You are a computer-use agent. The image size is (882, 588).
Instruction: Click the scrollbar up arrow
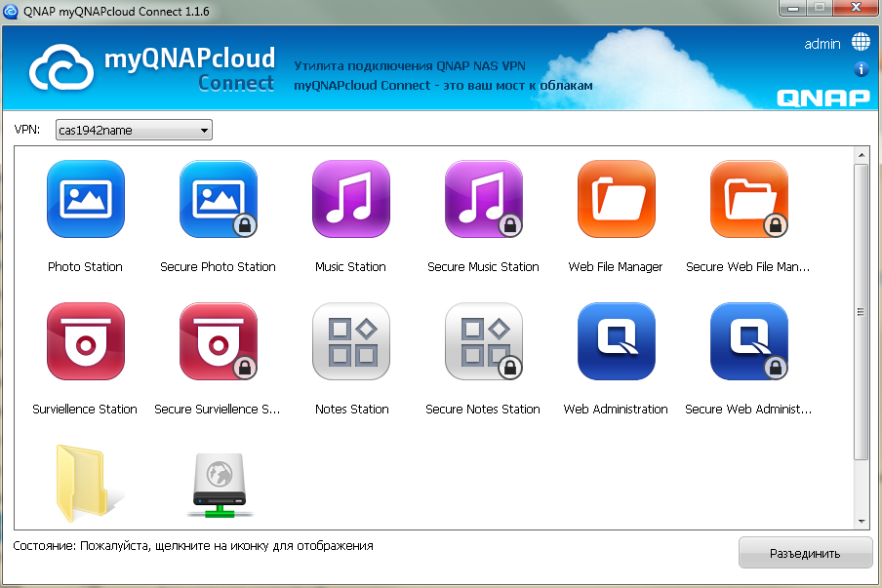point(861,155)
